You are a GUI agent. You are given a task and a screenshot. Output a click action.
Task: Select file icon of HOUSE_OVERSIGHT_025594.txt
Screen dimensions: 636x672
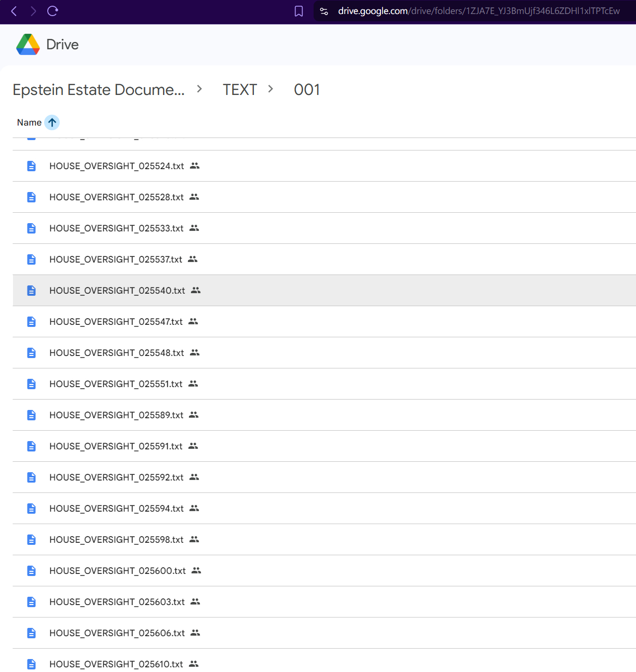coord(32,509)
